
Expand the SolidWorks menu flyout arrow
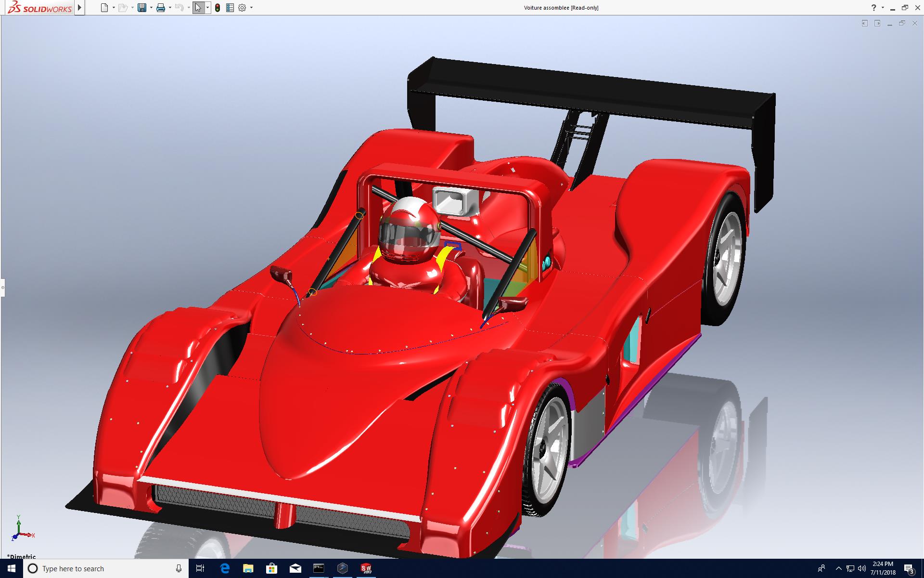coord(80,8)
